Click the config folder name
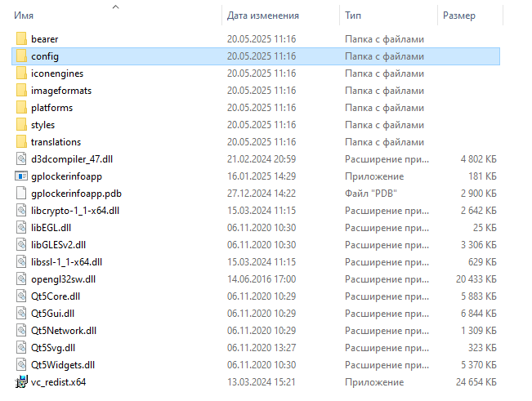The width and height of the screenshot is (532, 401). pyautogui.click(x=45, y=56)
